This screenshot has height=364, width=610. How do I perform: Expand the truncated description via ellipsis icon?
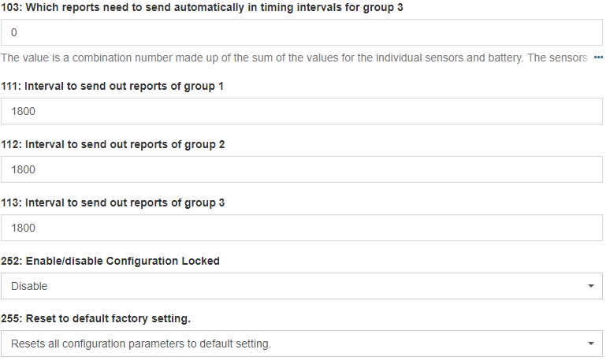[x=598, y=58]
